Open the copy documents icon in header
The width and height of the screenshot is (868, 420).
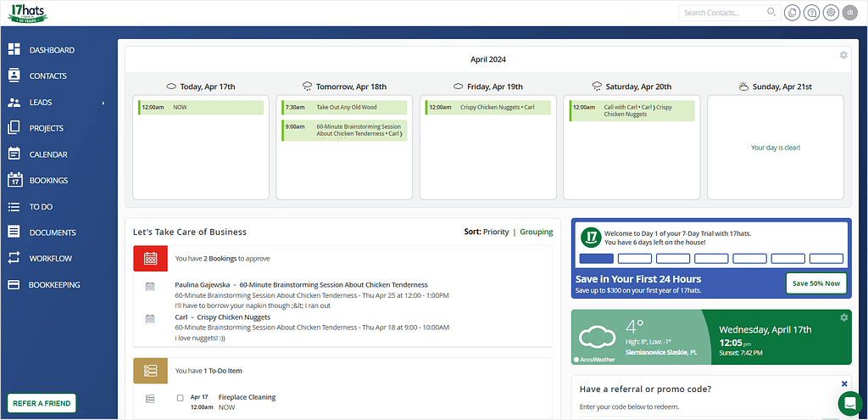793,13
